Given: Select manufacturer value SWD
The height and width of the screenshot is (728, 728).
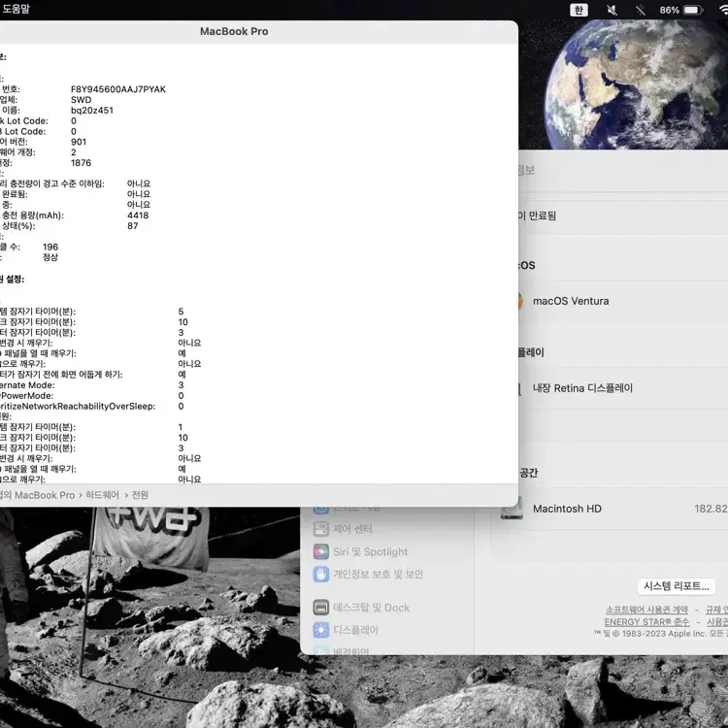Looking at the screenshot, I should pos(81,100).
